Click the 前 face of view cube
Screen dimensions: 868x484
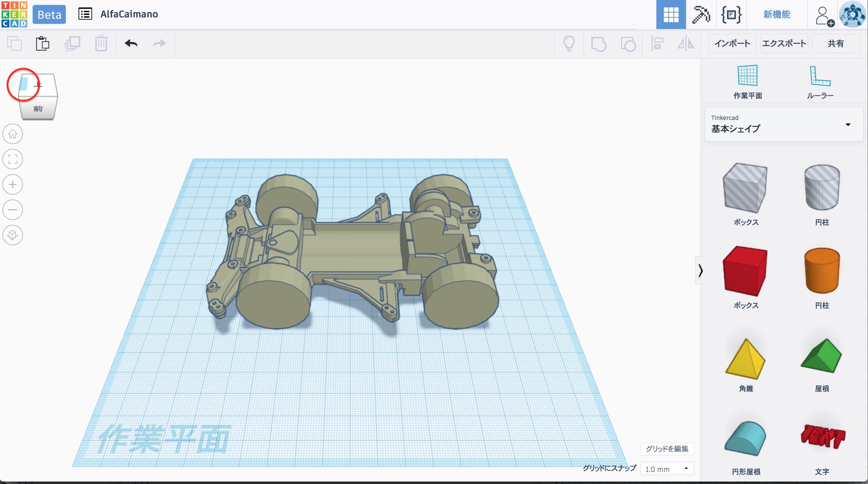38,108
